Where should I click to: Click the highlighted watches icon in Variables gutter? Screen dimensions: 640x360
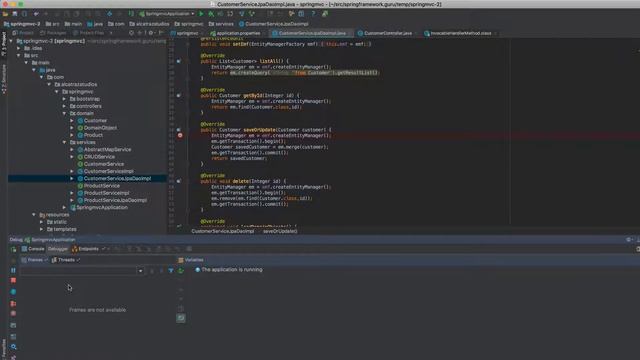pyautogui.click(x=181, y=318)
